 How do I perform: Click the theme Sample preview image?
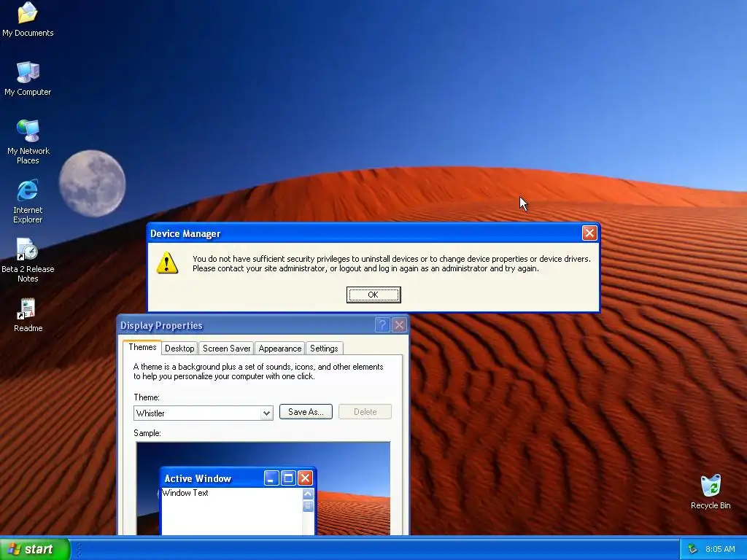(x=263, y=489)
